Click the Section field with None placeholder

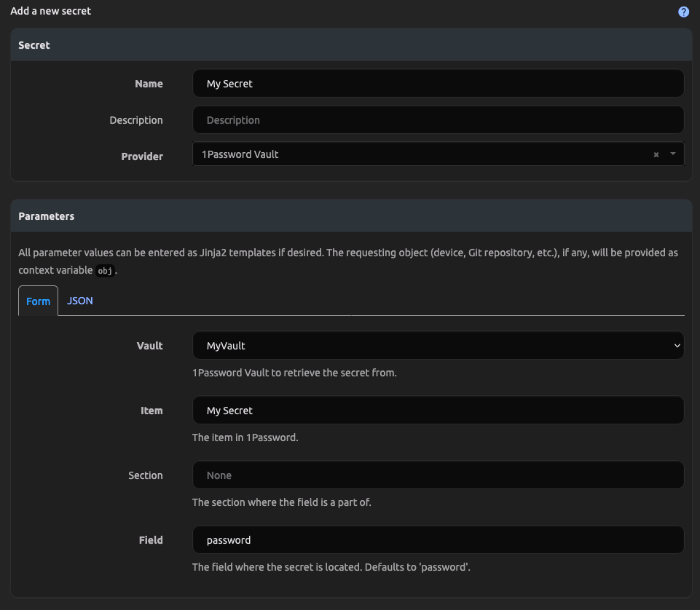[x=437, y=475]
